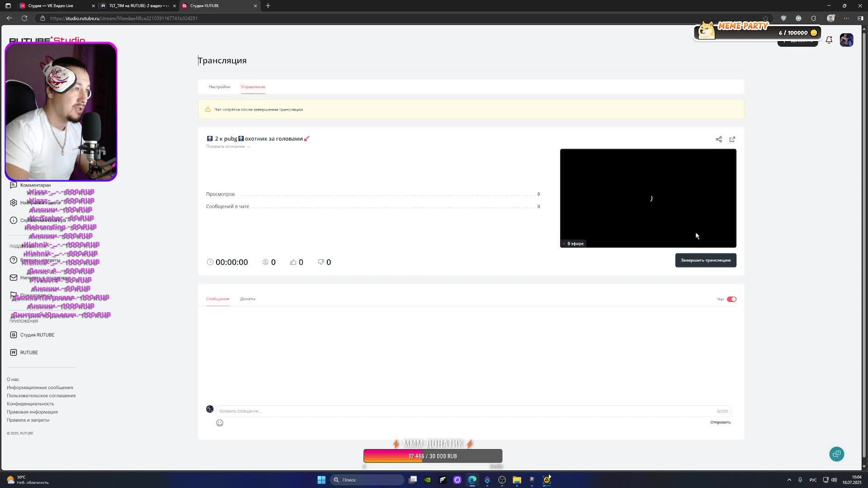Click the Студия RUTUBE sidebar icon
This screenshot has height=488, width=868.
(x=14, y=335)
